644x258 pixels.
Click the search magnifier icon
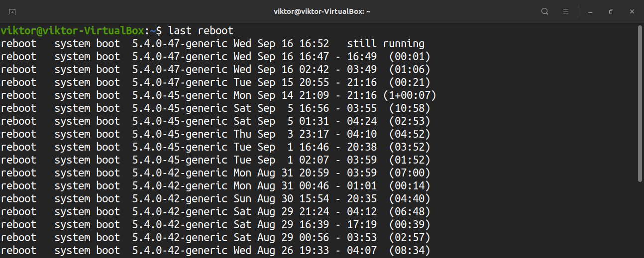point(545,11)
